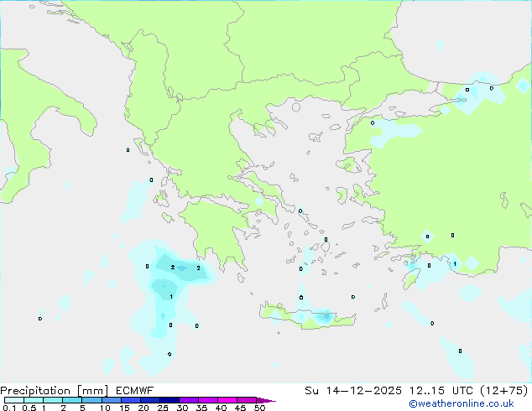Click the 'ECMWF' model label
The width and height of the screenshot is (532, 411).
pyautogui.click(x=135, y=391)
